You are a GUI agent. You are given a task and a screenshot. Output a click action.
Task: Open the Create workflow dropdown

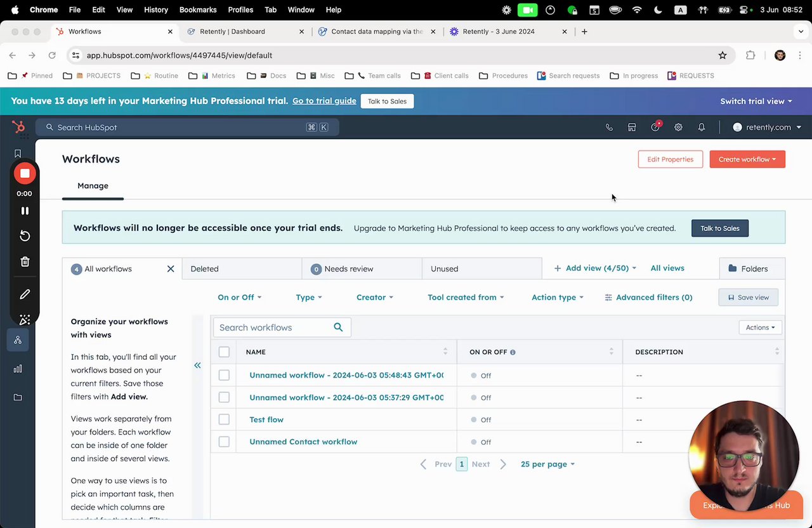[747, 159]
